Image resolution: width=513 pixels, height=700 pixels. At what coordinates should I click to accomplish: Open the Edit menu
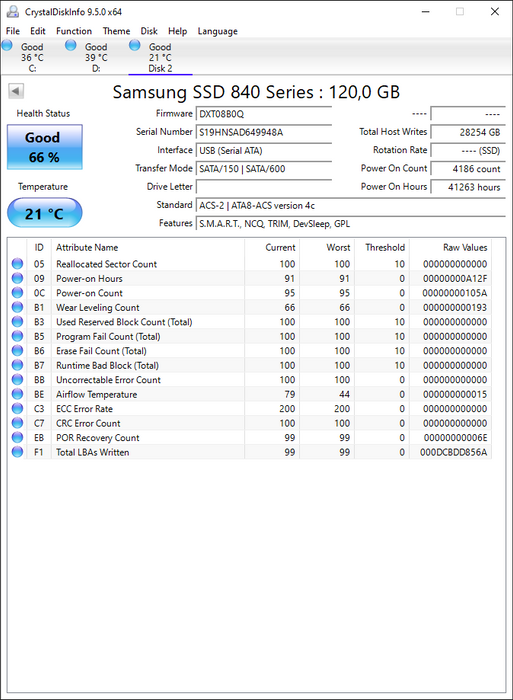pos(38,31)
